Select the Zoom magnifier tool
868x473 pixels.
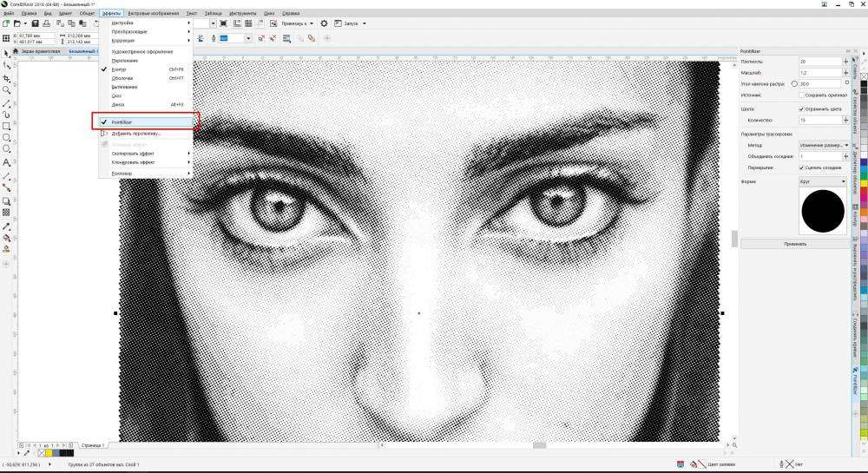(7, 89)
